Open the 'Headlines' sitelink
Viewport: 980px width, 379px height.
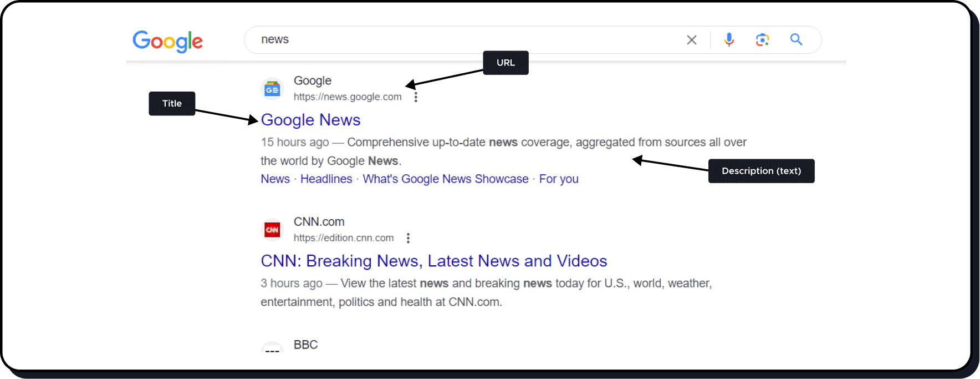tap(326, 179)
